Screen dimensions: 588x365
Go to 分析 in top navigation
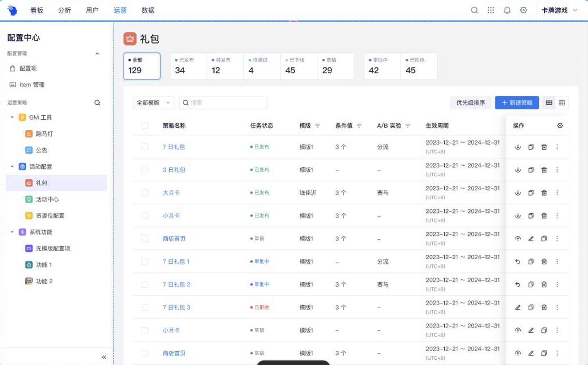click(x=65, y=10)
